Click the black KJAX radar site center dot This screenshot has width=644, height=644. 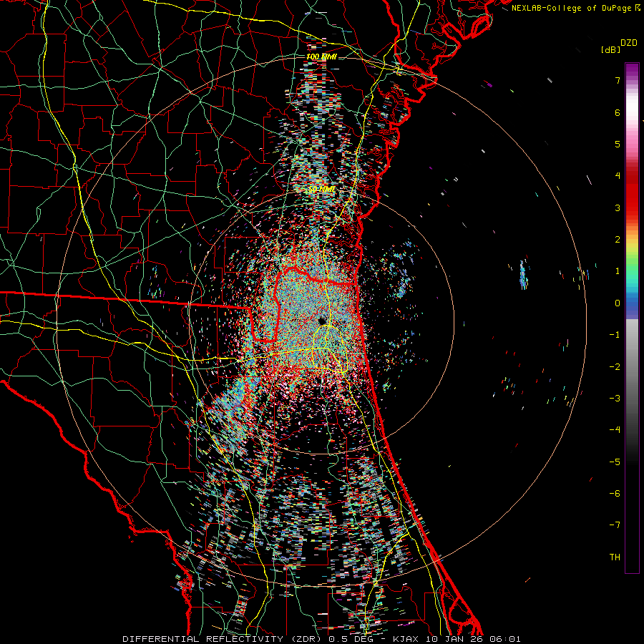[322, 321]
